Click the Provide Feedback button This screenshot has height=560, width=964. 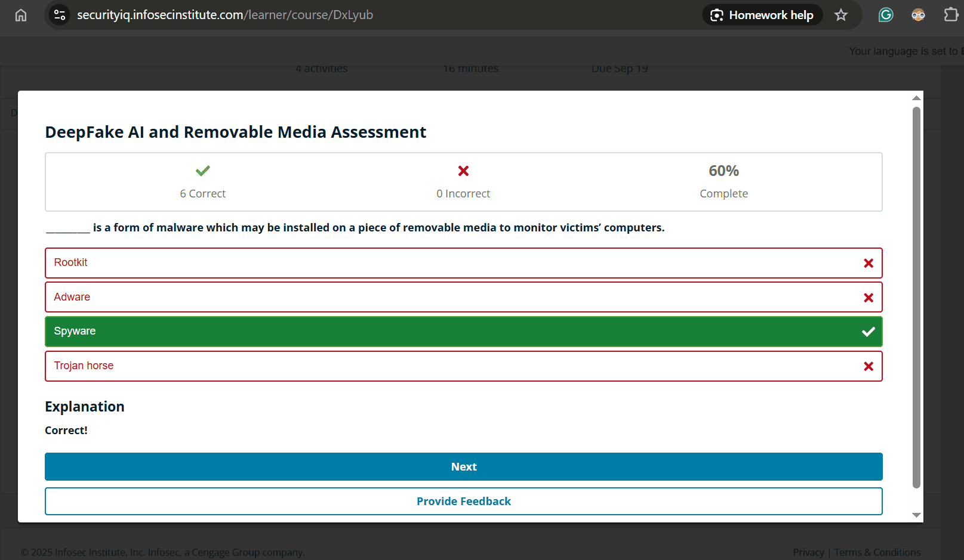[x=463, y=502]
